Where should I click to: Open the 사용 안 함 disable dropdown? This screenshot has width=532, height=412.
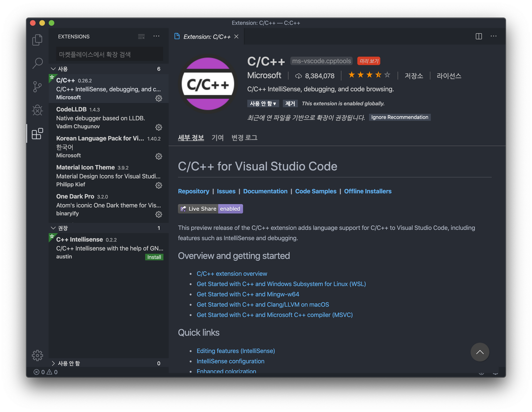click(263, 104)
